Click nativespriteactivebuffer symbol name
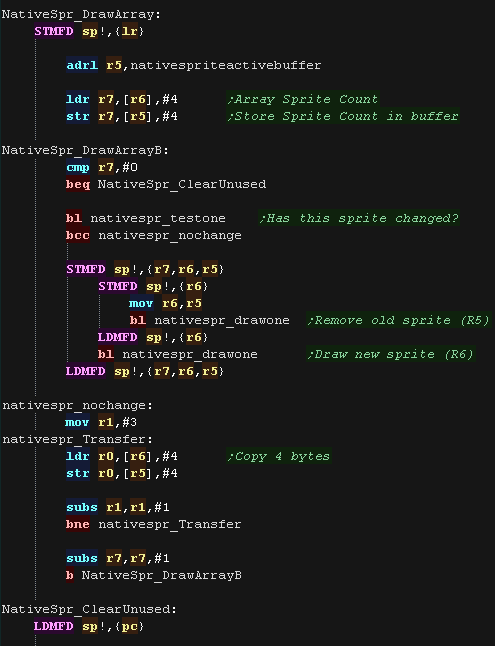Image resolution: width=495 pixels, height=646 pixels. (225, 65)
